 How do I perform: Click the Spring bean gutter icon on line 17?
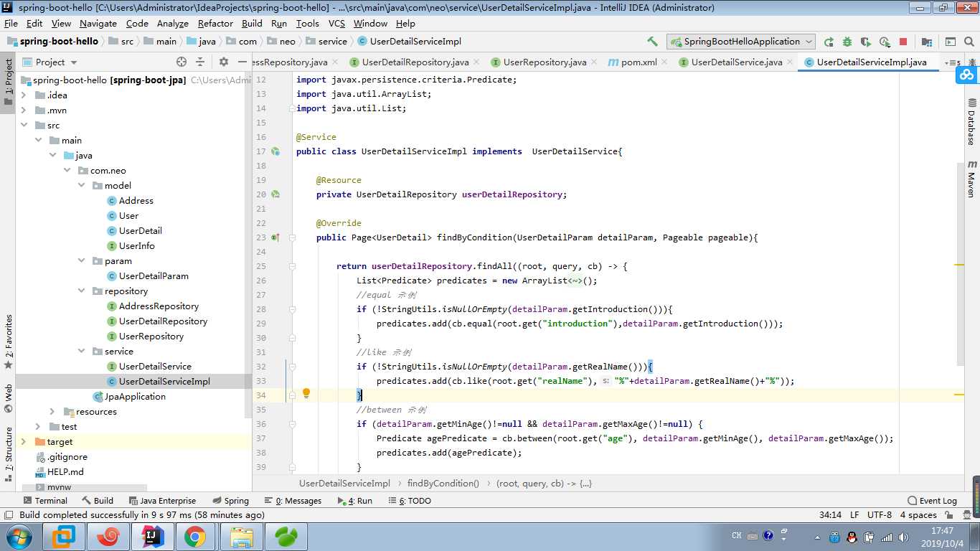tap(275, 151)
